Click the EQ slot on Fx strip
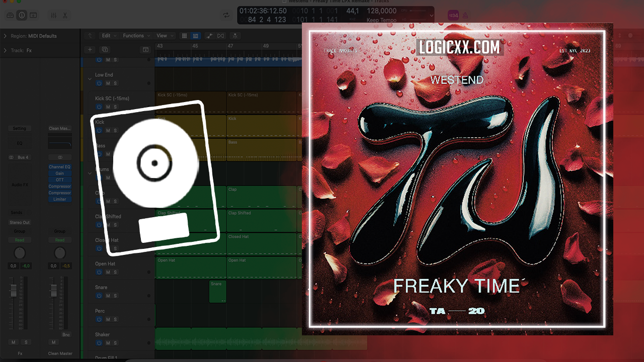644x362 pixels. pos(20,143)
